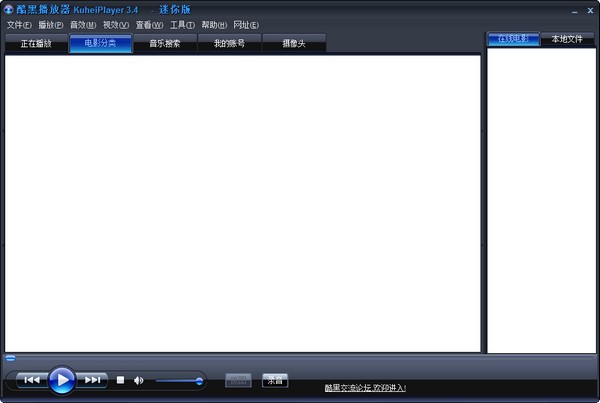Switch to the 本地文件 panel tab
Screen dimensions: 600x403
point(567,39)
